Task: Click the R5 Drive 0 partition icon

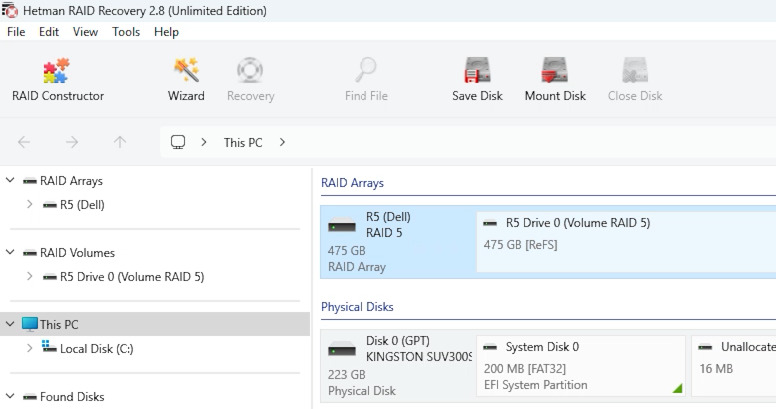Action: coord(490,223)
